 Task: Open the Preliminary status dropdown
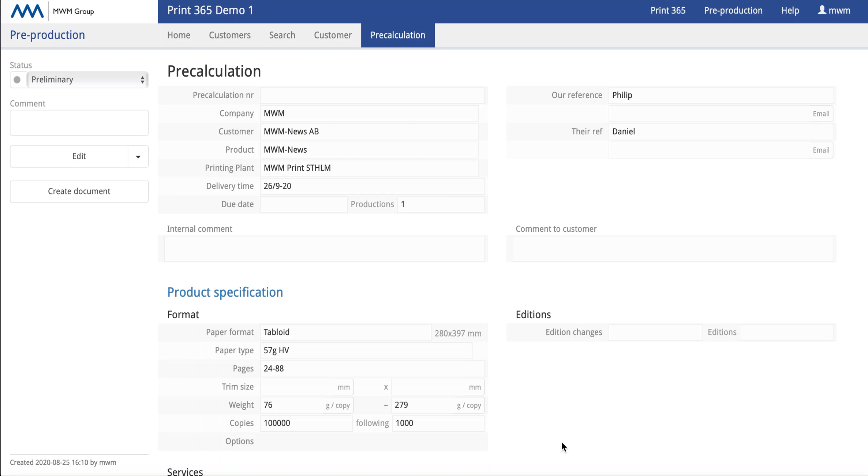point(88,80)
